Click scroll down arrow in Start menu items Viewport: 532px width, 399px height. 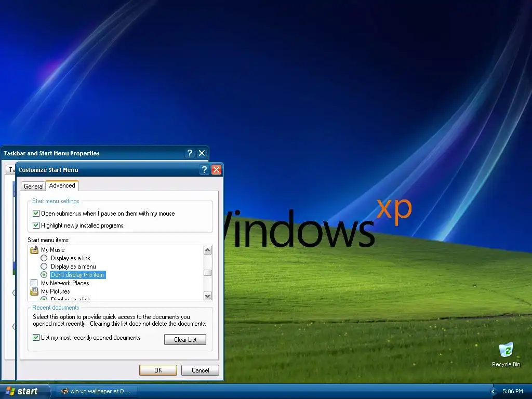click(x=208, y=296)
